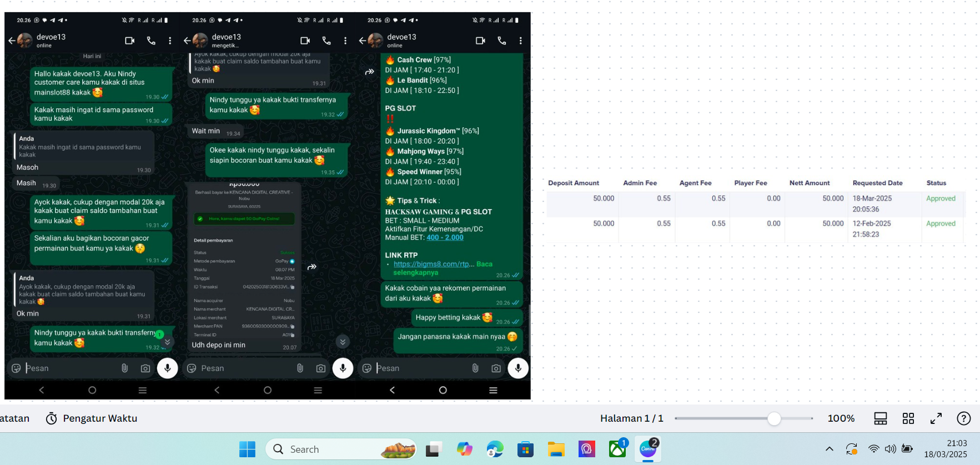Tap emoji icon in leftmost chat message bar
Screen dimensions: 980x465
[16, 368]
